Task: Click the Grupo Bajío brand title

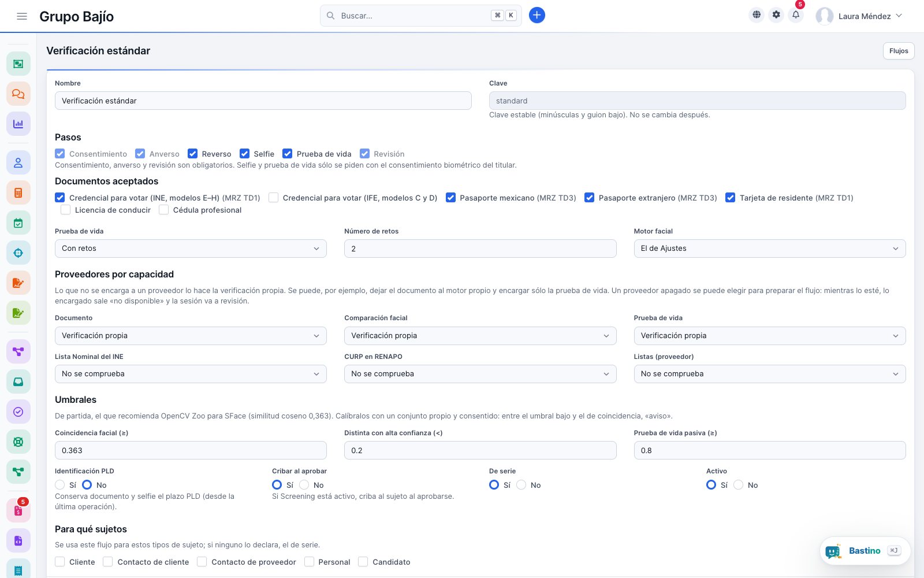Action: pyautogui.click(x=77, y=16)
